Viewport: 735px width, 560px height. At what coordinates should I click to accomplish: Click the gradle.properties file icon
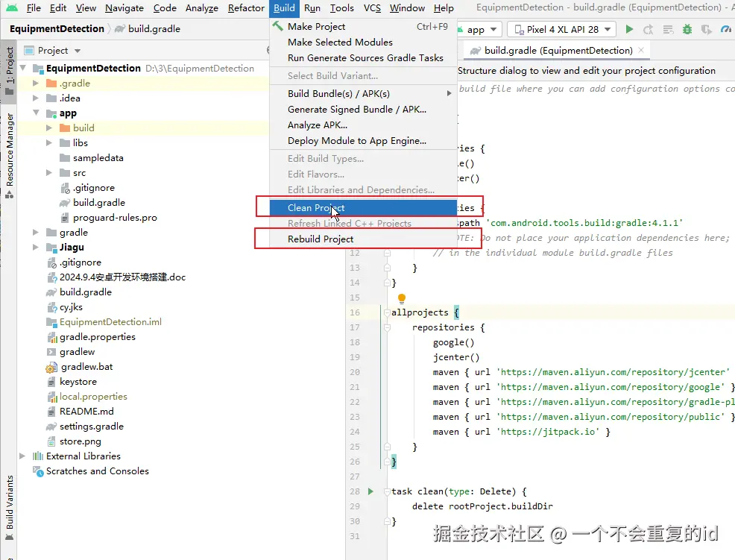point(51,337)
